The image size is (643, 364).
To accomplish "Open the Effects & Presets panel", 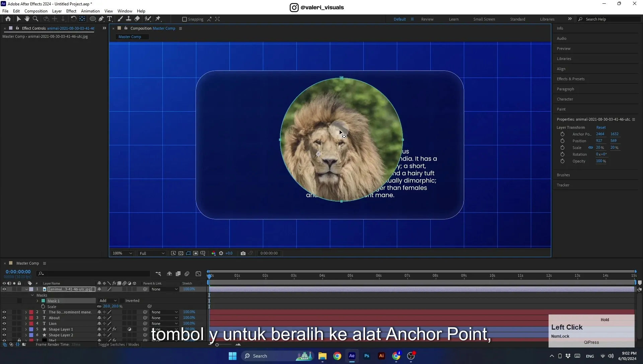I will pyautogui.click(x=571, y=79).
